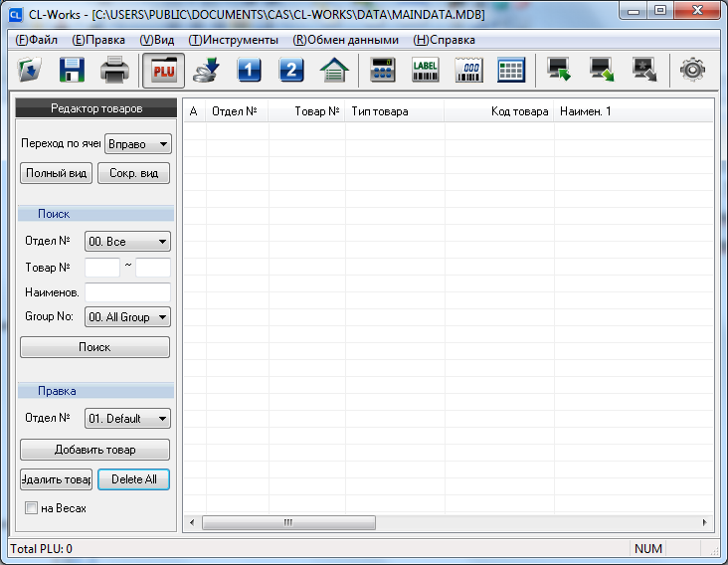This screenshot has height=565, width=728.
Task: Click the horizontal scrollbar thumb under table
Action: pos(287,522)
